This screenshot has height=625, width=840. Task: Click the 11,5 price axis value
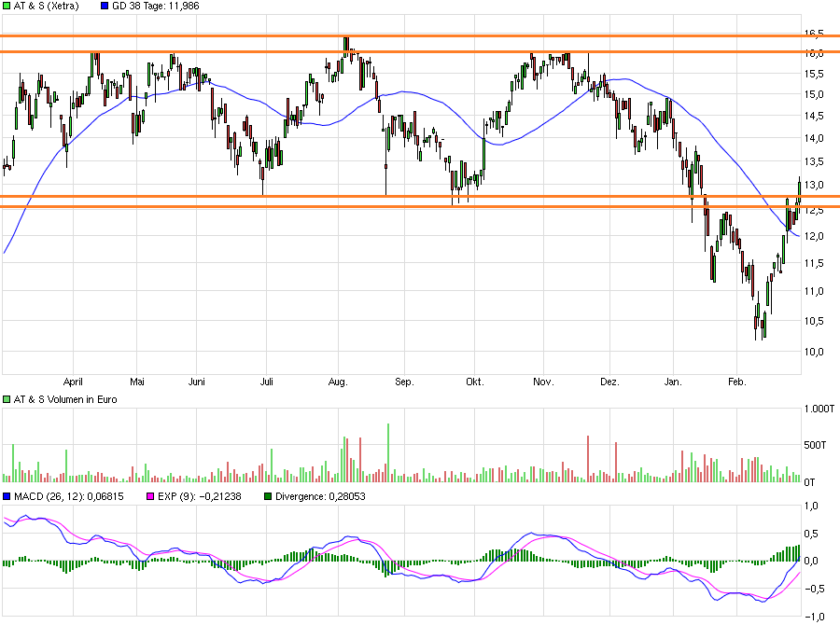[x=814, y=263]
